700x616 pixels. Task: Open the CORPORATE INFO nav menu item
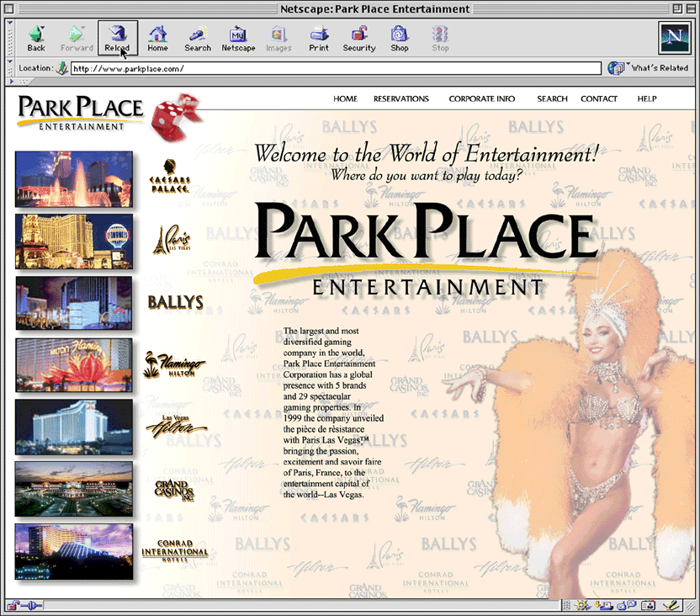482,98
